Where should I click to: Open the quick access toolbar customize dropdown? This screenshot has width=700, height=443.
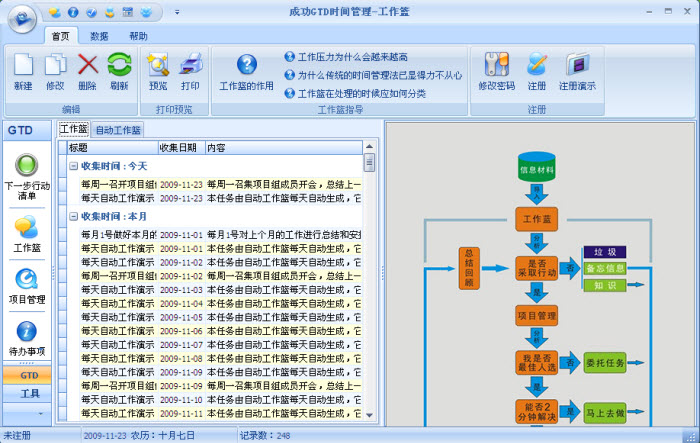coord(177,13)
